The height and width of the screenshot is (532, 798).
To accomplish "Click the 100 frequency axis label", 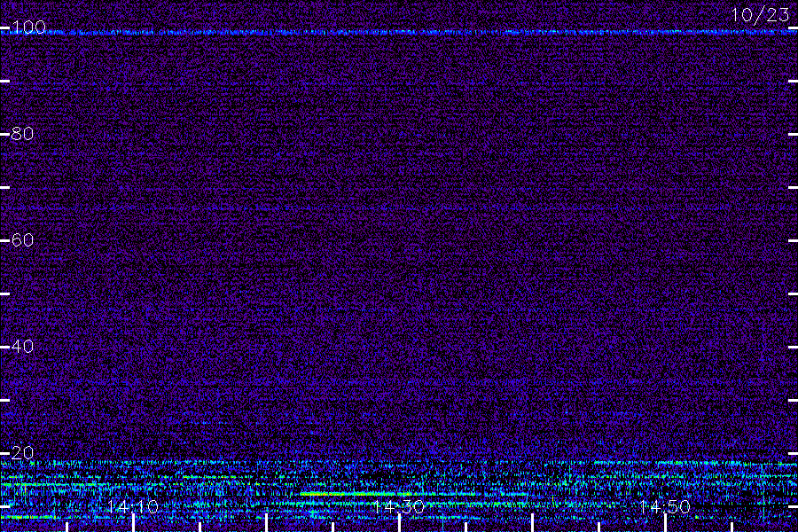I will coord(28,27).
